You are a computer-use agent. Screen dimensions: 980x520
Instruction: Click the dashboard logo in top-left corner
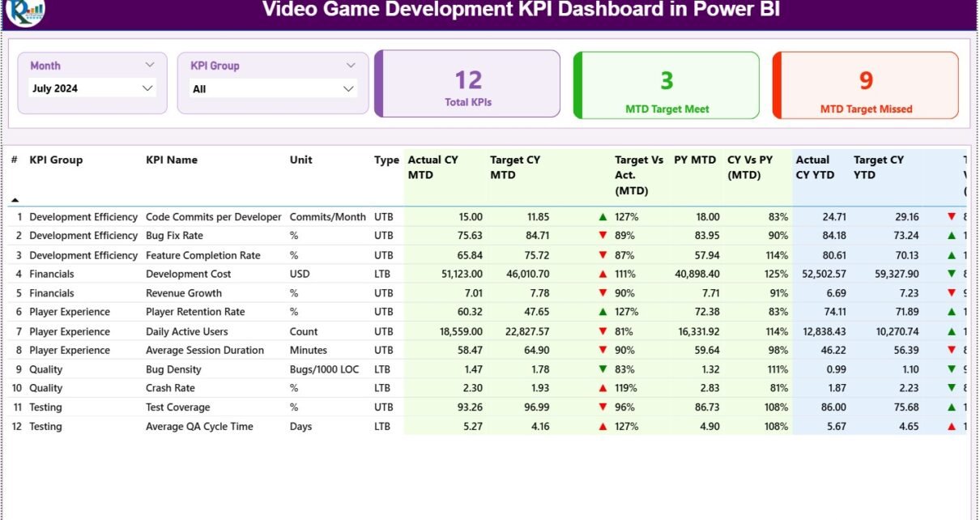coord(25,11)
